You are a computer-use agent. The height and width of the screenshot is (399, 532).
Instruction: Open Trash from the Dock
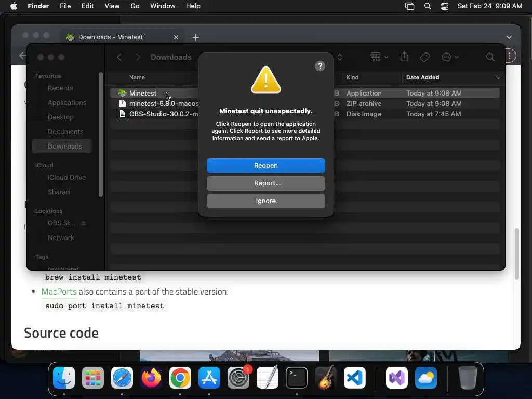[468, 378]
